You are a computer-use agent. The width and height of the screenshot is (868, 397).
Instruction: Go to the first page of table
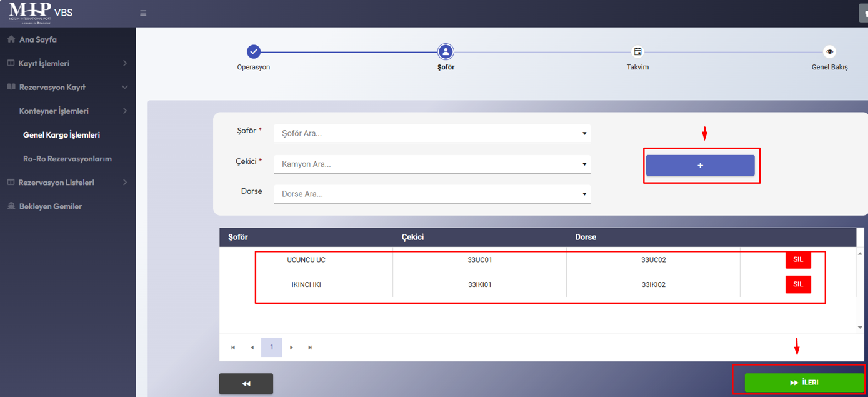point(233,348)
